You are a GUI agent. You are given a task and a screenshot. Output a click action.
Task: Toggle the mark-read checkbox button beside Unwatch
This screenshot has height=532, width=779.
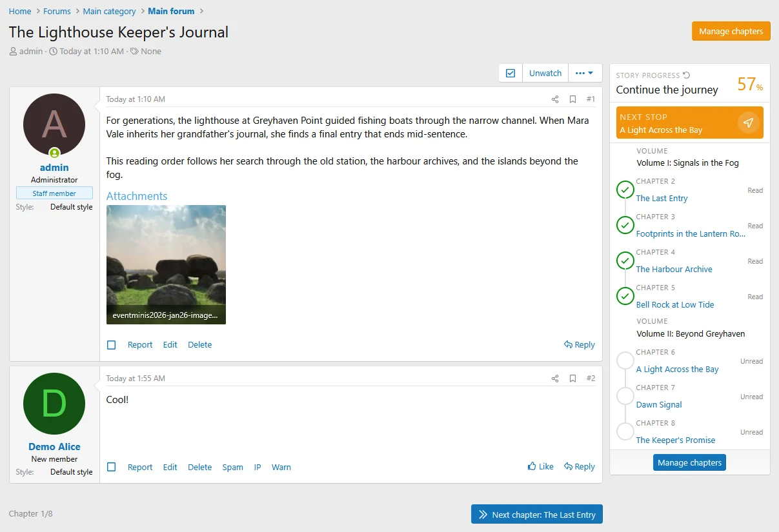click(511, 73)
